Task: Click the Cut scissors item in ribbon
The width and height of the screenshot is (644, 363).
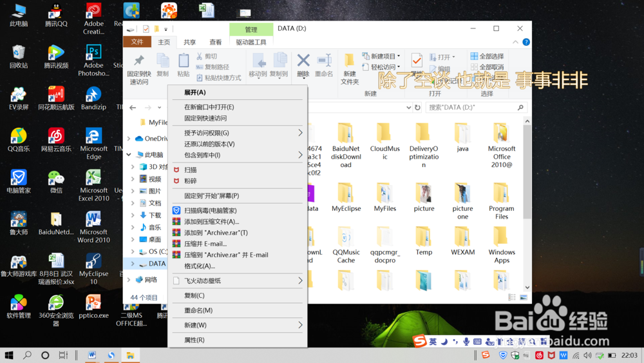Action: (207, 56)
